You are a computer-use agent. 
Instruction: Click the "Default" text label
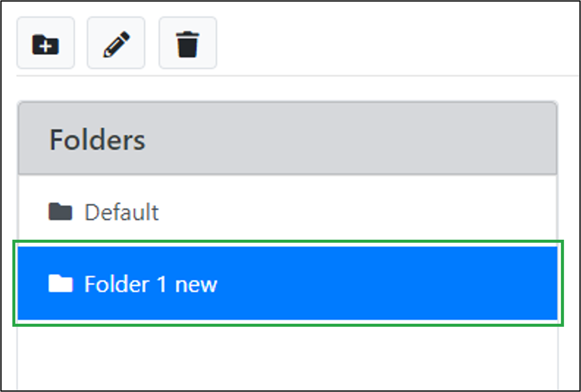pos(121,212)
